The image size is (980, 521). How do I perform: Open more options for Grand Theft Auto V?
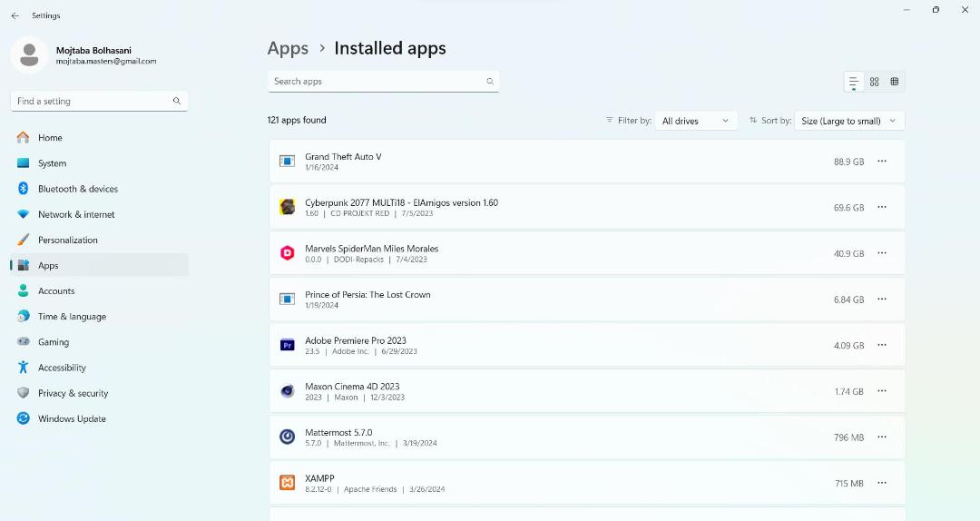(x=882, y=162)
